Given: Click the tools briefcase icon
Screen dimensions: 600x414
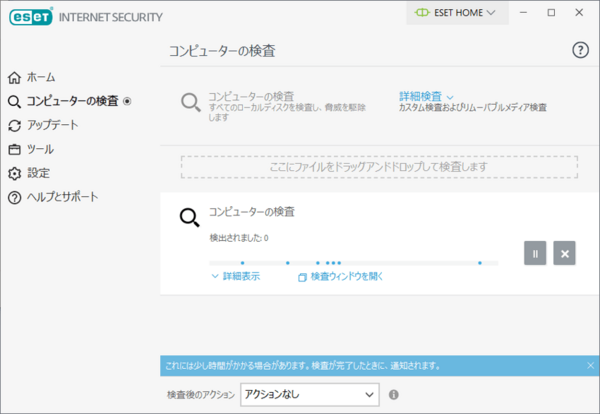Looking at the screenshot, I should 14,150.
